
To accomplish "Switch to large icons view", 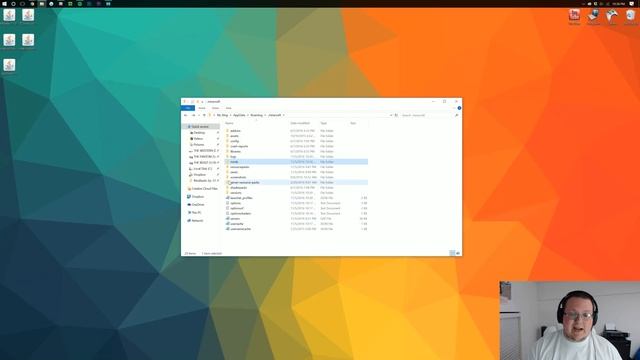I will point(458,253).
